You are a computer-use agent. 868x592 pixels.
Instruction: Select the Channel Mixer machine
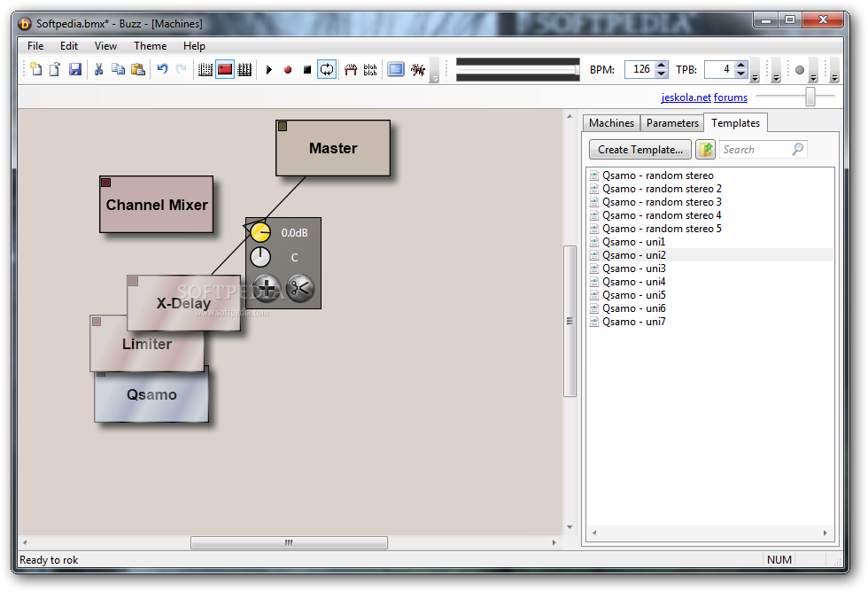157,205
